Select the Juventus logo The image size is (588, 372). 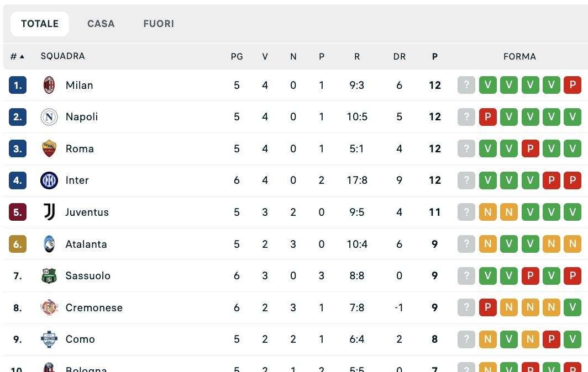tap(49, 212)
